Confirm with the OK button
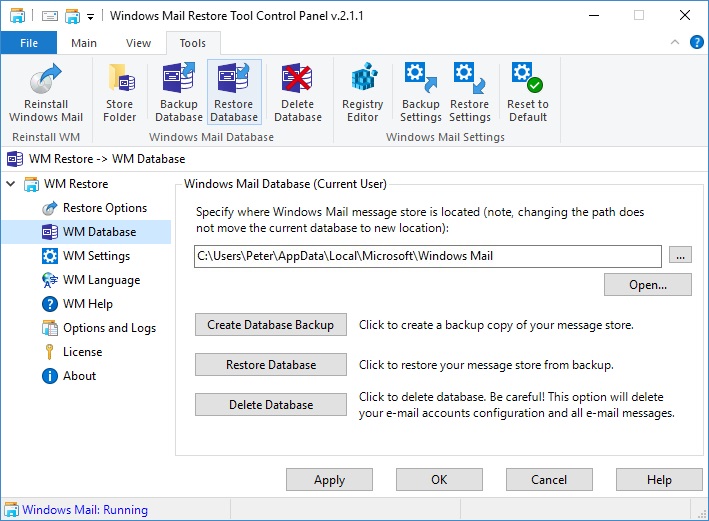Image resolution: width=709 pixels, height=521 pixels. pos(439,479)
